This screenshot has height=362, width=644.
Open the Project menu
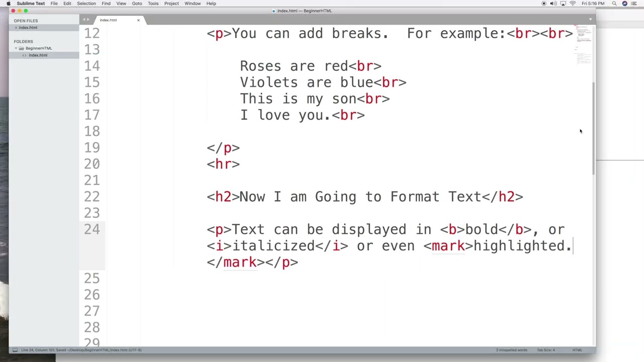coord(172,4)
